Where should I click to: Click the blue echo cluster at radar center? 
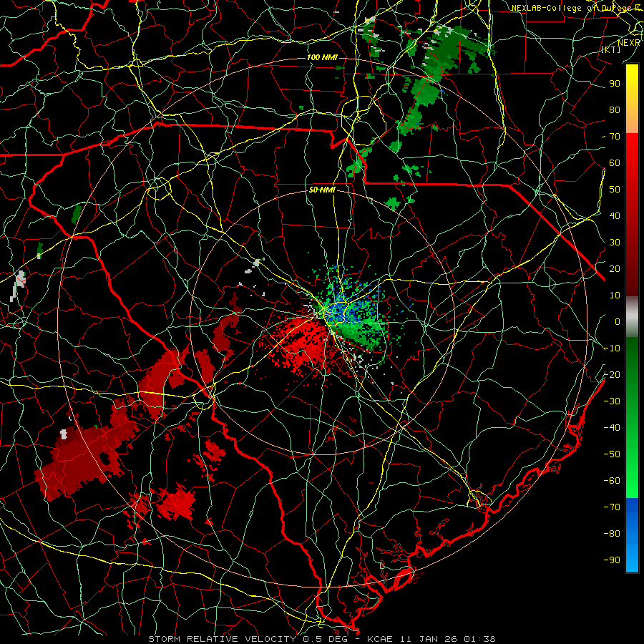(x=339, y=309)
